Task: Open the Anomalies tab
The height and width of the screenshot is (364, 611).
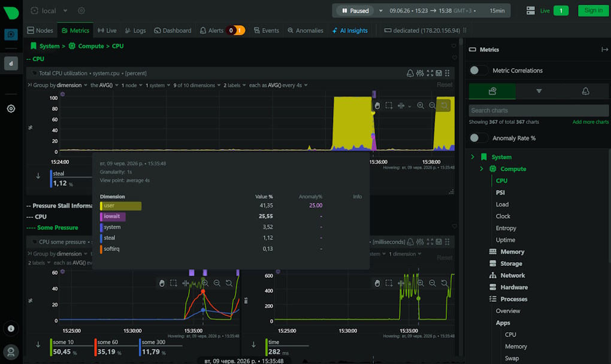Action: pyautogui.click(x=305, y=31)
